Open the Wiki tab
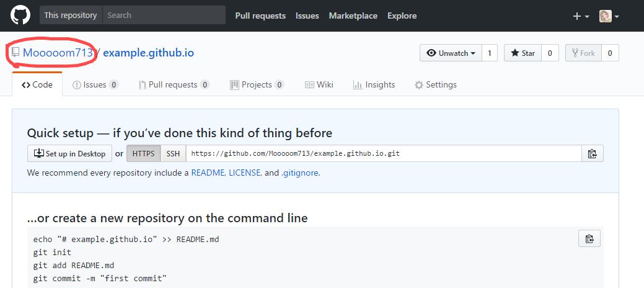The image size is (644, 288). coord(319,85)
